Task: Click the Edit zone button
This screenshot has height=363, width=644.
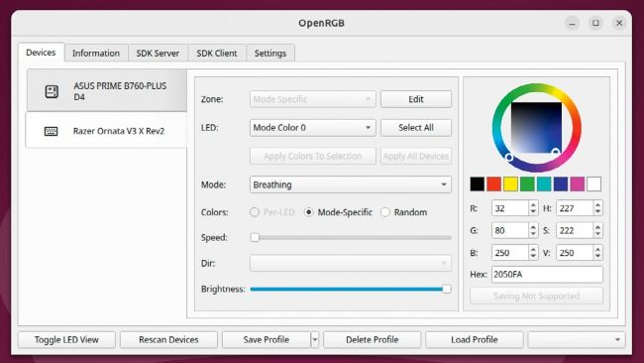Action: tap(416, 99)
